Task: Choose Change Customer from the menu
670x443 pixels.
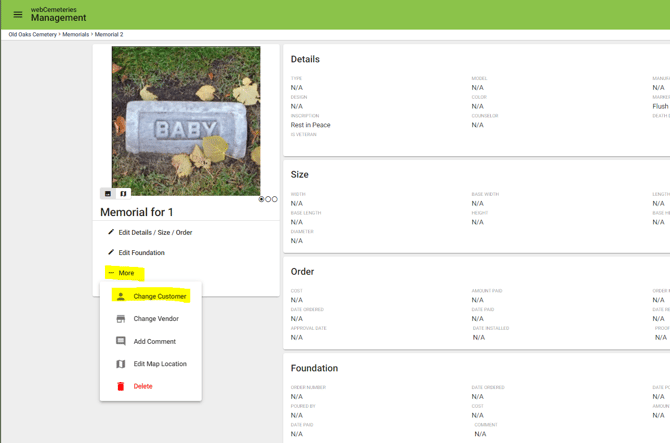Action: coord(150,296)
